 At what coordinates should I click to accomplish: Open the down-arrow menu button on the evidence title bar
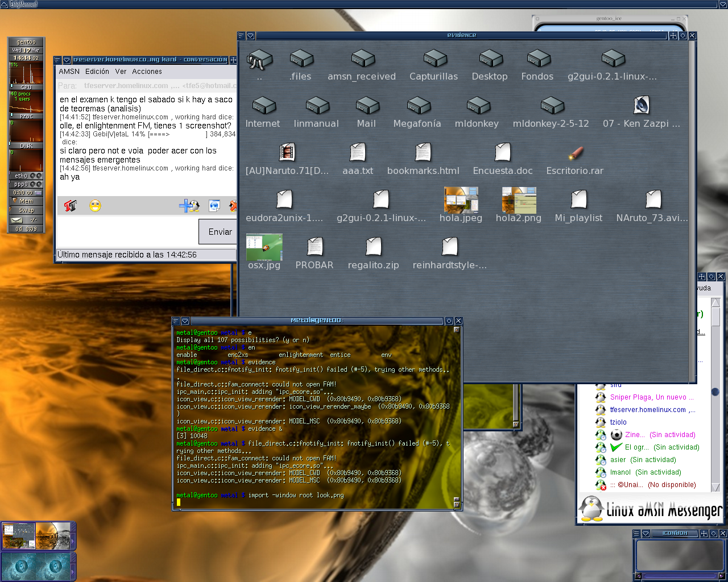click(250, 35)
